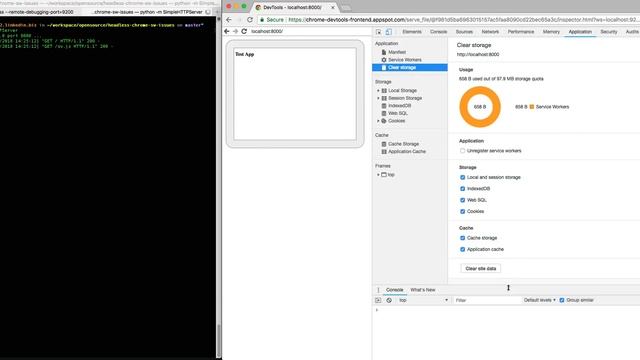Image resolution: width=640 pixels, height=360 pixels.
Task: Switch to the Memory tab
Action: pyautogui.click(x=551, y=32)
